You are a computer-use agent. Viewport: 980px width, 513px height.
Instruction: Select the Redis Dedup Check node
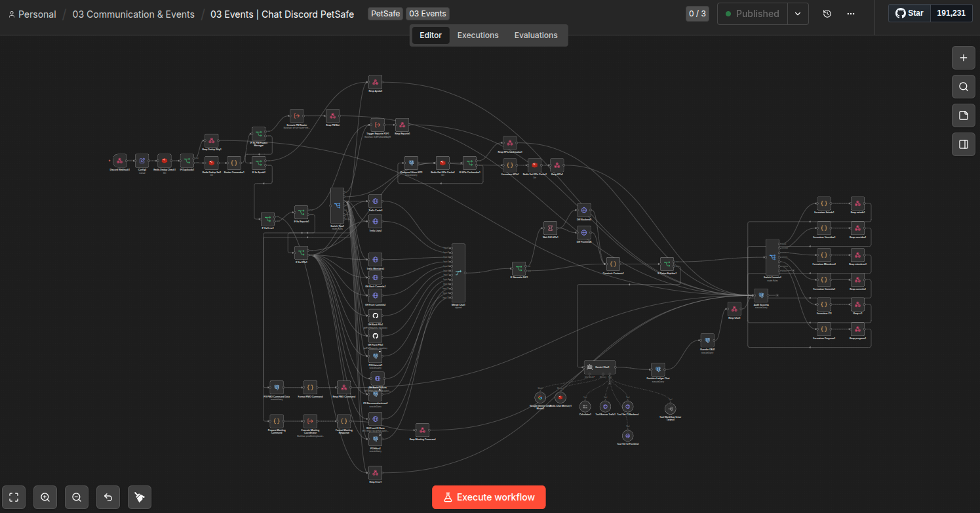[165, 161]
